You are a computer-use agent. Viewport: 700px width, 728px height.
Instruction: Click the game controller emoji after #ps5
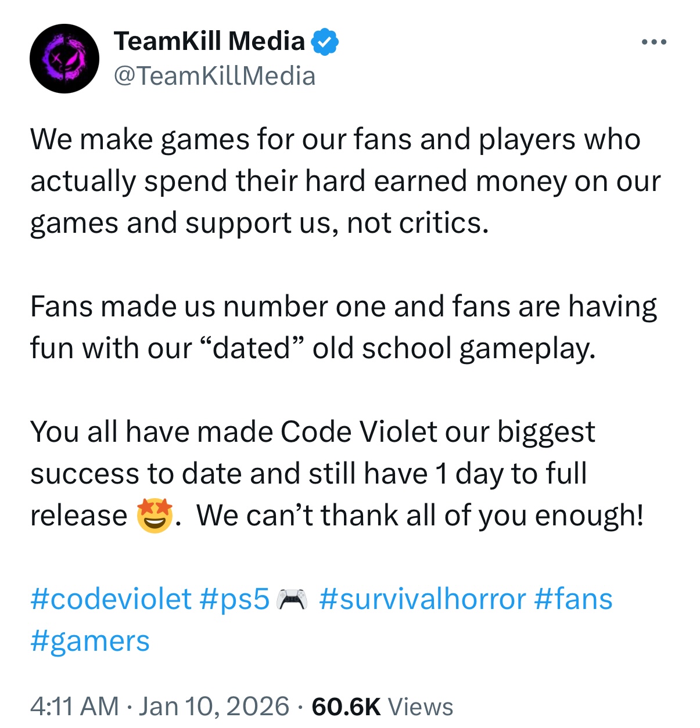[292, 600]
